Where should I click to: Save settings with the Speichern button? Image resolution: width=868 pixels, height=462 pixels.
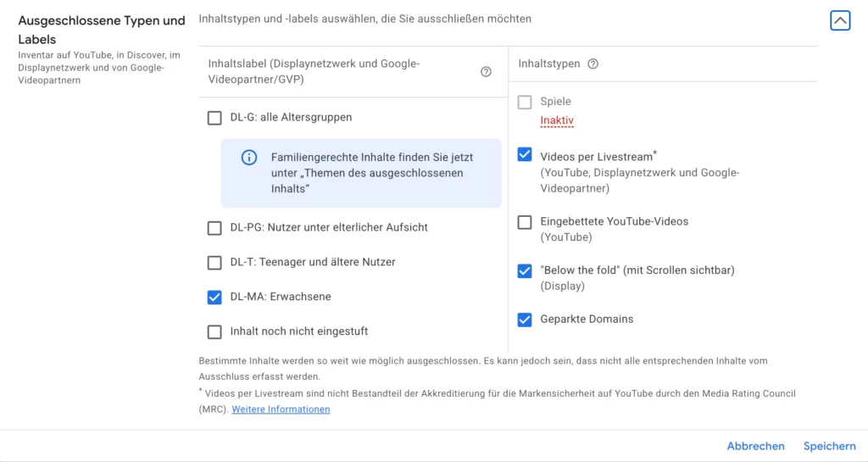tap(829, 446)
